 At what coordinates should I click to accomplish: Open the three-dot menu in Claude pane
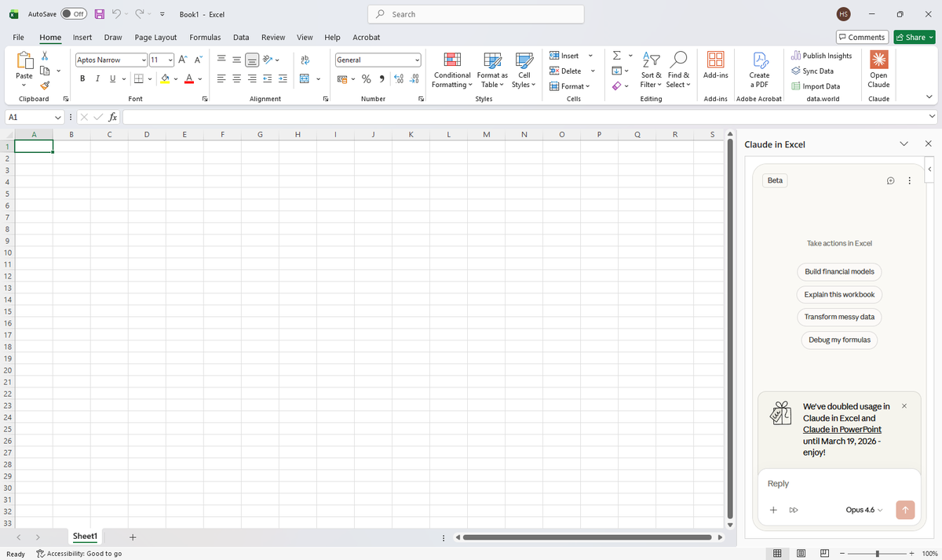point(909,180)
